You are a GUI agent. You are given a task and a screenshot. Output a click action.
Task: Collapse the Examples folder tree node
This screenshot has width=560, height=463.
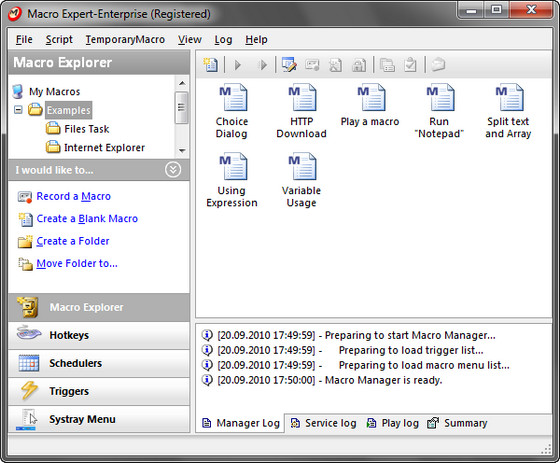18,110
